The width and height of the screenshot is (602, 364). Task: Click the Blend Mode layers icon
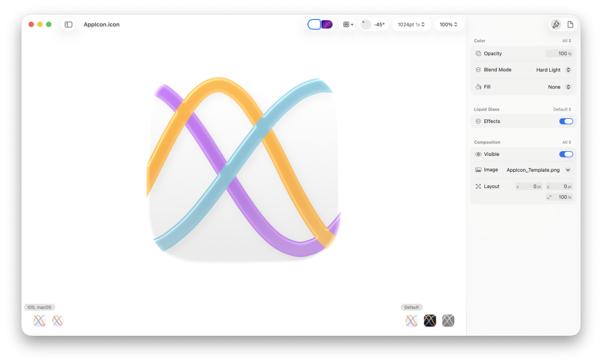479,70
